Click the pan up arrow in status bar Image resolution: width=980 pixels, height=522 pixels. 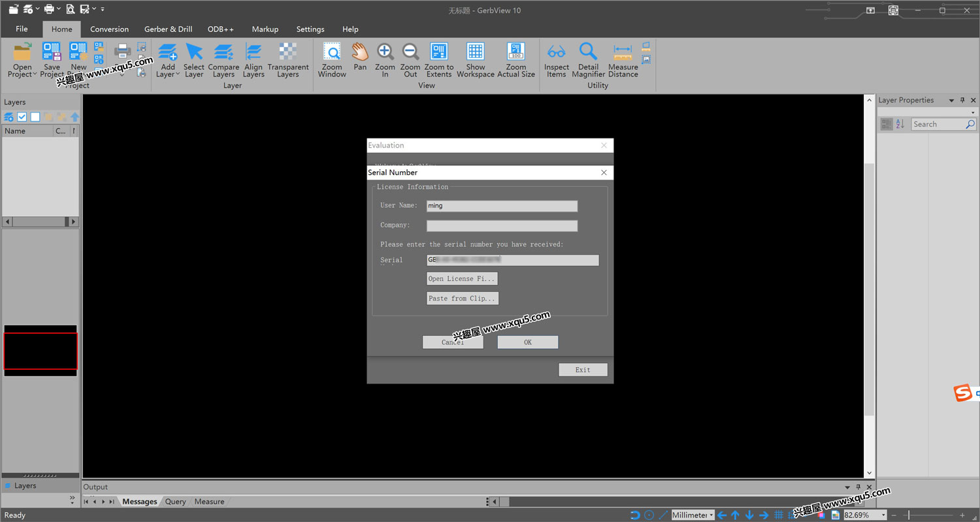point(735,515)
